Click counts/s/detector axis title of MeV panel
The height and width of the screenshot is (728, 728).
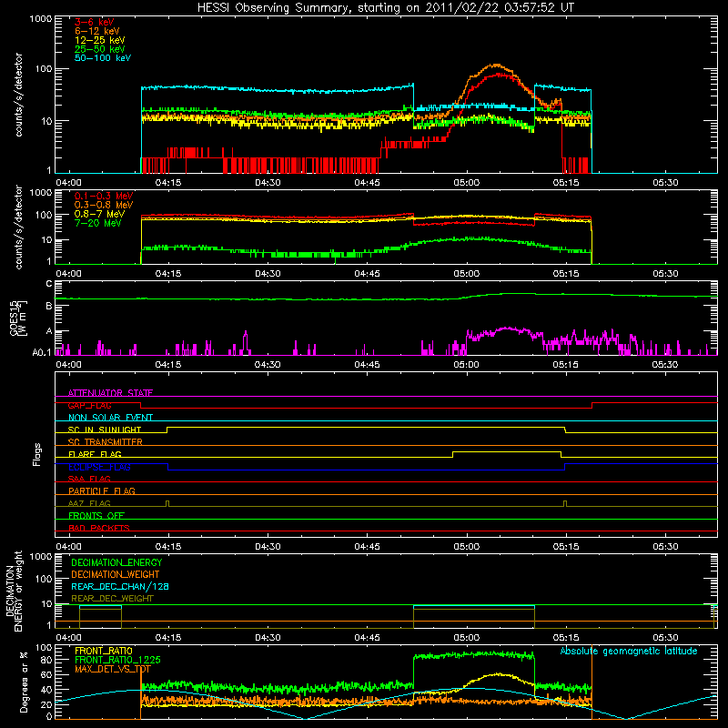tap(18, 227)
